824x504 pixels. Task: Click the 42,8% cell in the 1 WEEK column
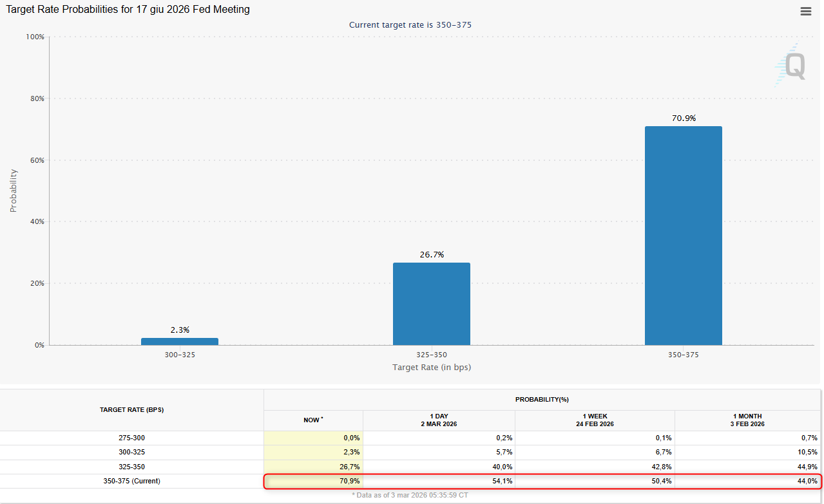click(662, 467)
